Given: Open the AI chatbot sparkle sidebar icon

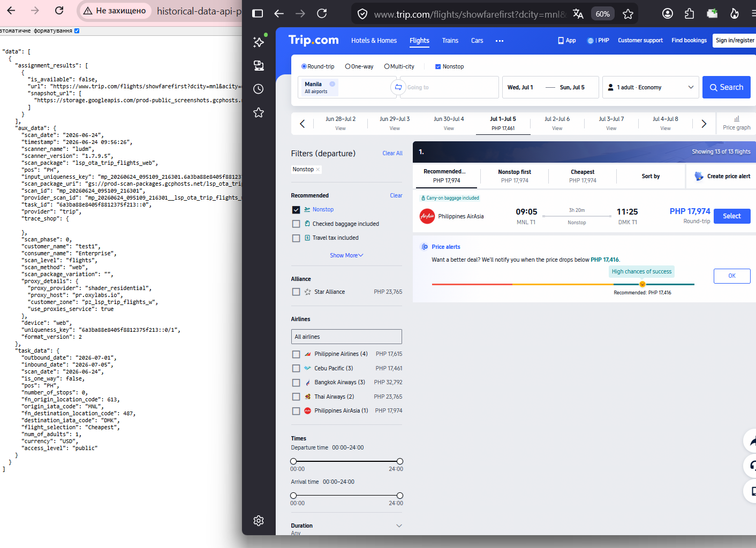Looking at the screenshot, I should coord(259,42).
